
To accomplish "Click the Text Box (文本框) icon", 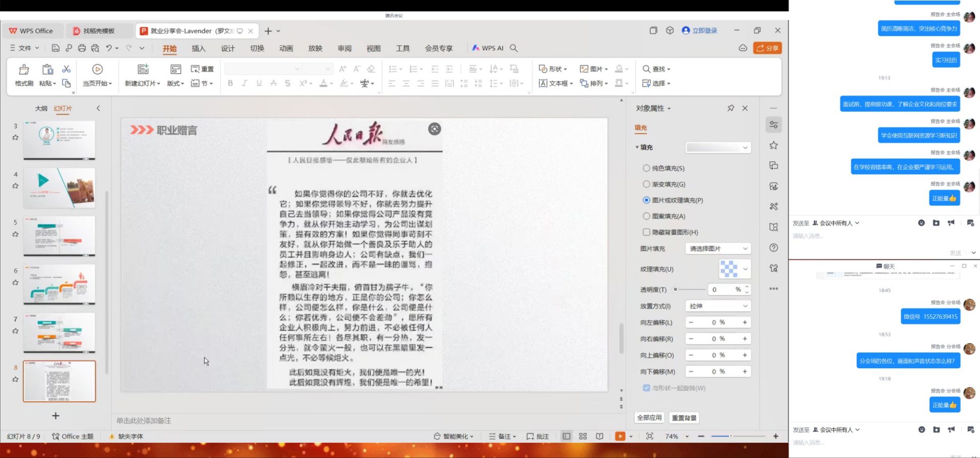I will (x=543, y=83).
